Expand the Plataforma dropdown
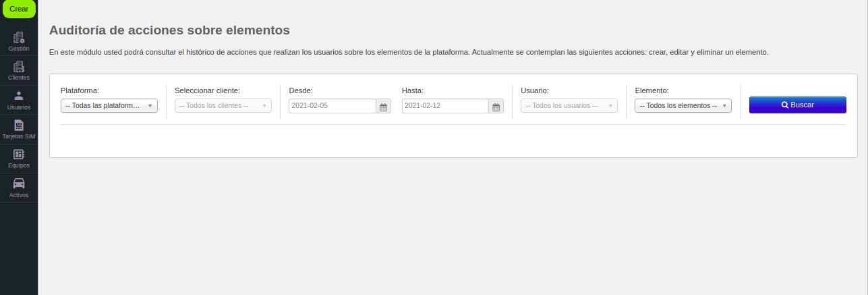Screen dimensions: 868x295 click(109, 106)
